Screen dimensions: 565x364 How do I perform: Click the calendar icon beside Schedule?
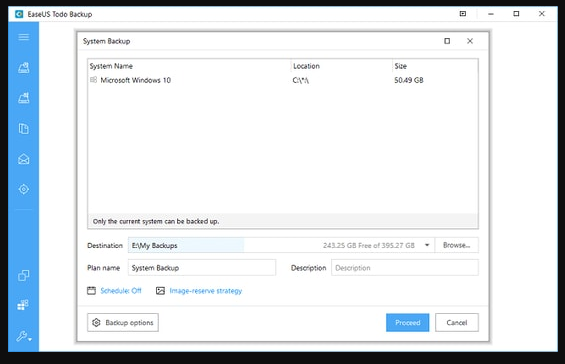click(92, 290)
